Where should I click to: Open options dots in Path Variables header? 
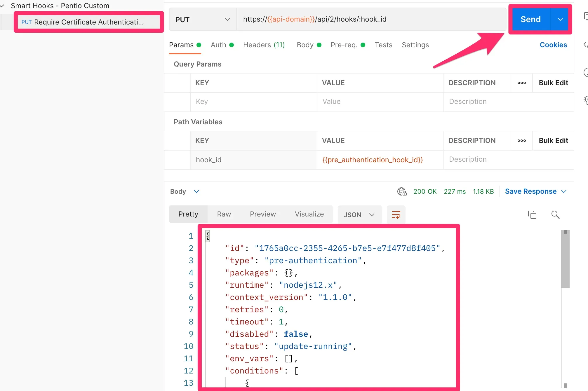tap(521, 141)
